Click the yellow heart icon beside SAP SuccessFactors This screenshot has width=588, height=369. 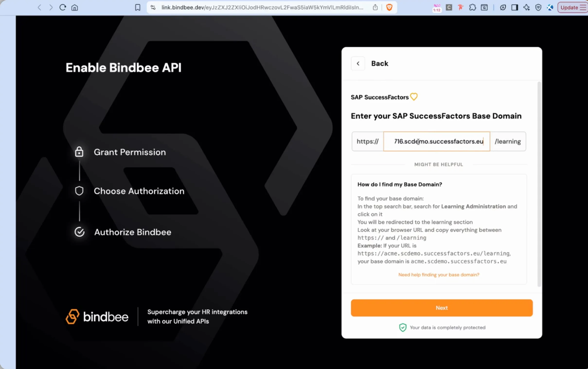coord(414,97)
